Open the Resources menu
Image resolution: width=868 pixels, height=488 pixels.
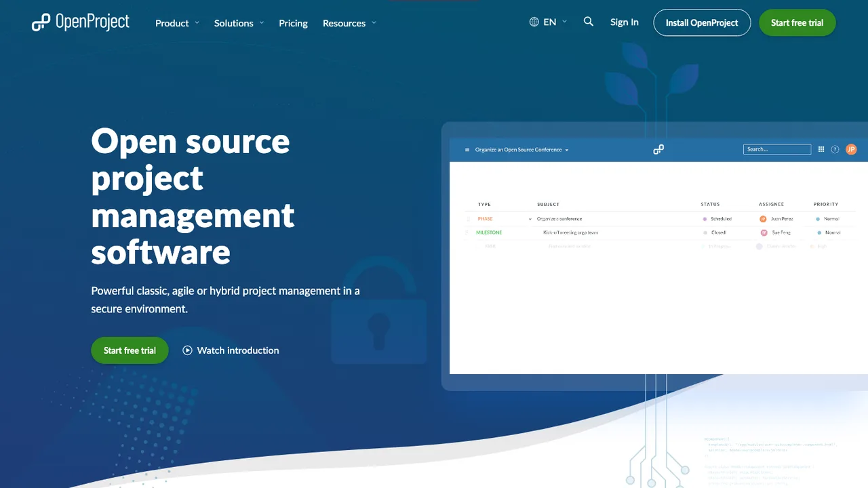coord(344,23)
